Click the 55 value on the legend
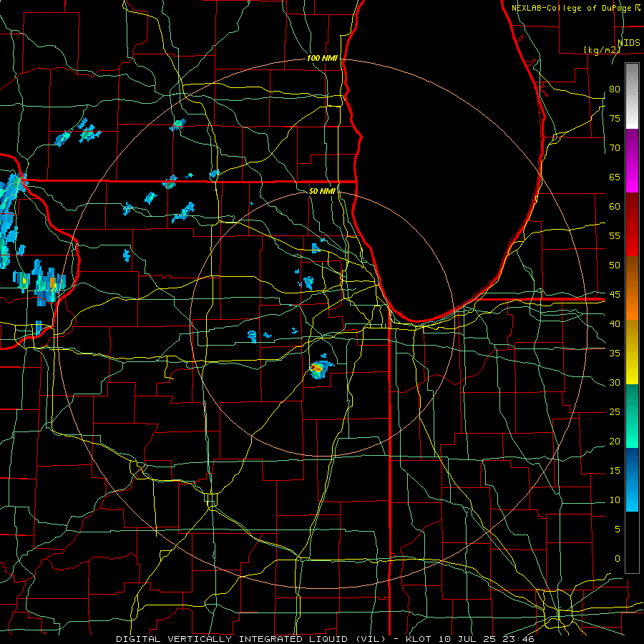 click(x=615, y=235)
